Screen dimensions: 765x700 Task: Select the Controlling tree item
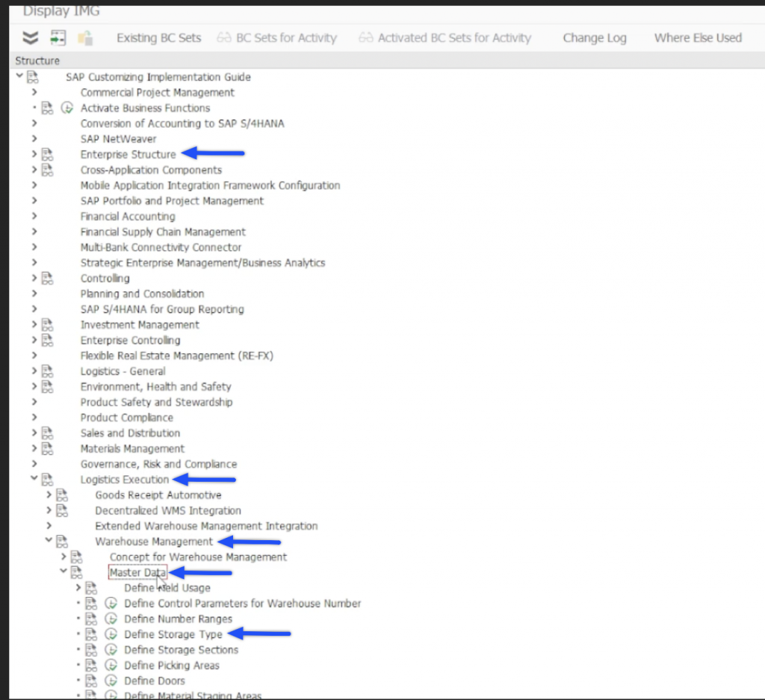[105, 279]
